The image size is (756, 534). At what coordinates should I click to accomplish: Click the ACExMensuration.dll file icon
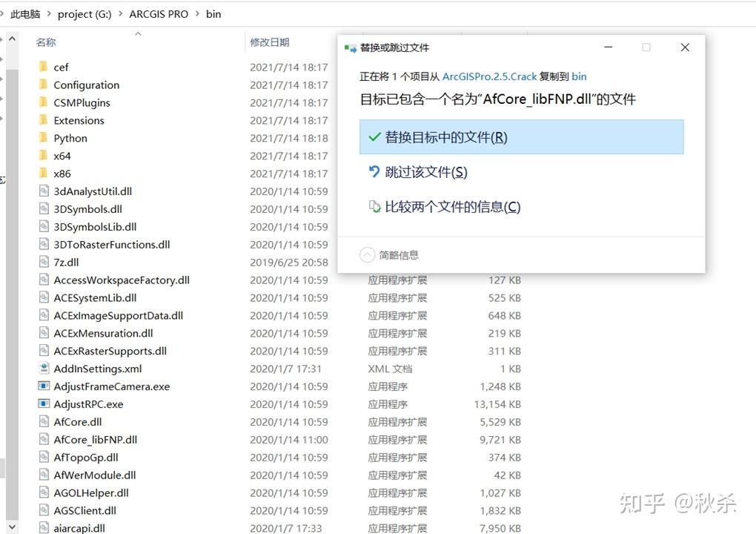click(x=44, y=333)
